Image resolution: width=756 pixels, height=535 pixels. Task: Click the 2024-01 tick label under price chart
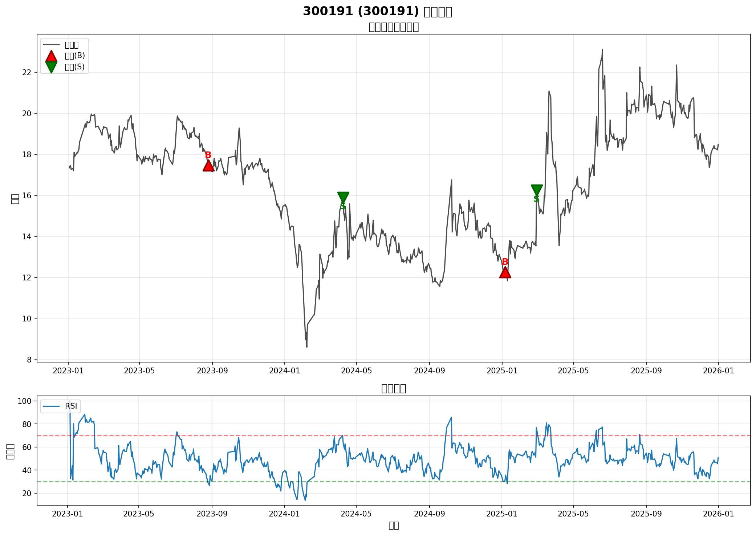[x=284, y=371]
